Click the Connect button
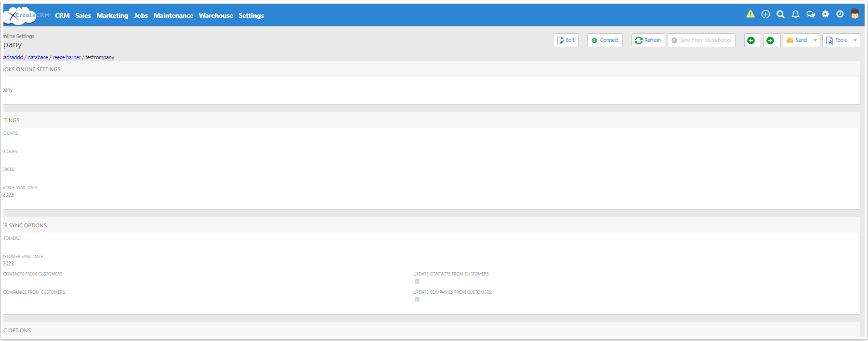868x341 pixels. (x=605, y=40)
